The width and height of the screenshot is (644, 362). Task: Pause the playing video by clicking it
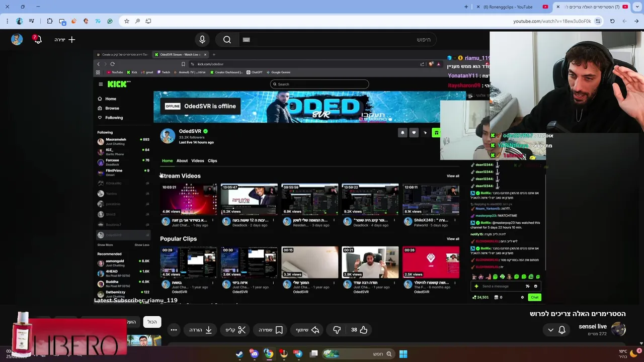point(320,177)
